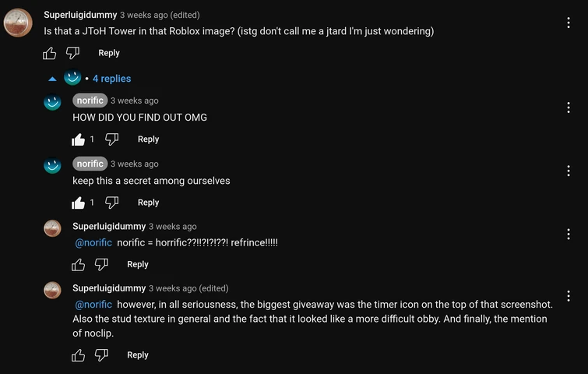This screenshot has height=374, width=588.
Task: Like the reply mentioning the timer icon
Action: [x=78, y=355]
